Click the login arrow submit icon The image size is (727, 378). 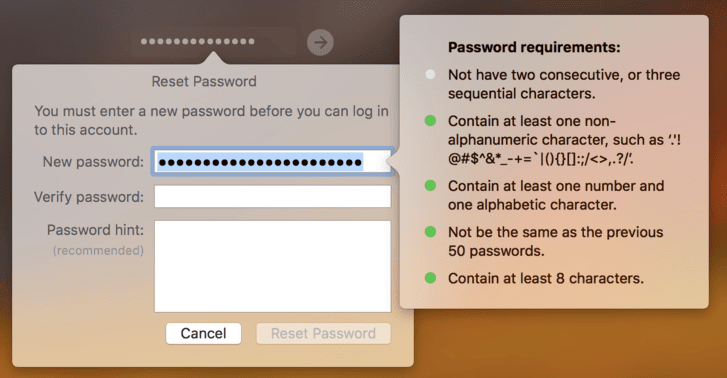point(320,43)
